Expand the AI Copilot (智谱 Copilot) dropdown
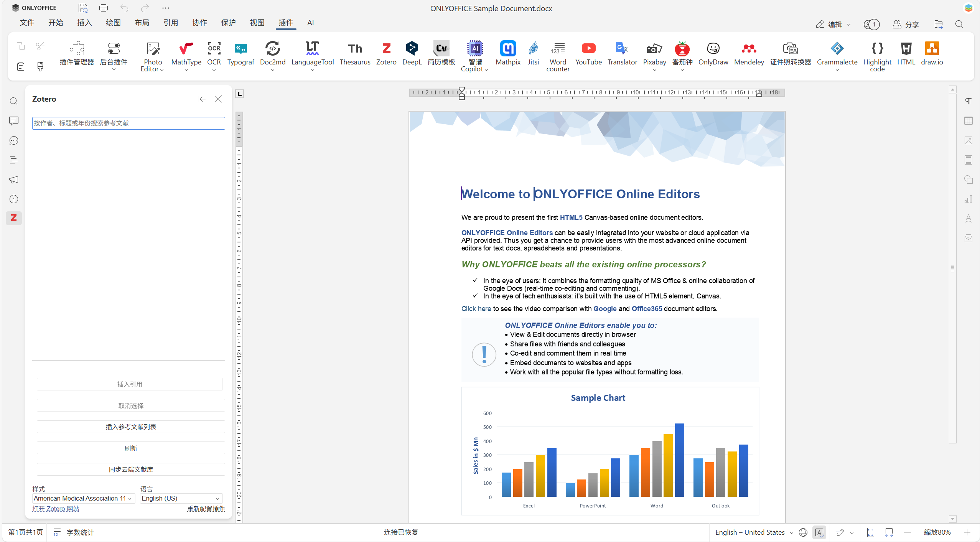 click(486, 70)
